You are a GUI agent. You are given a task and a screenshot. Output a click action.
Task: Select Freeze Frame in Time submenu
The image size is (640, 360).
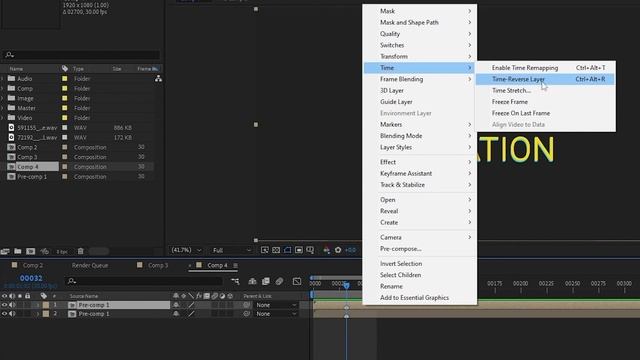tap(545, 102)
